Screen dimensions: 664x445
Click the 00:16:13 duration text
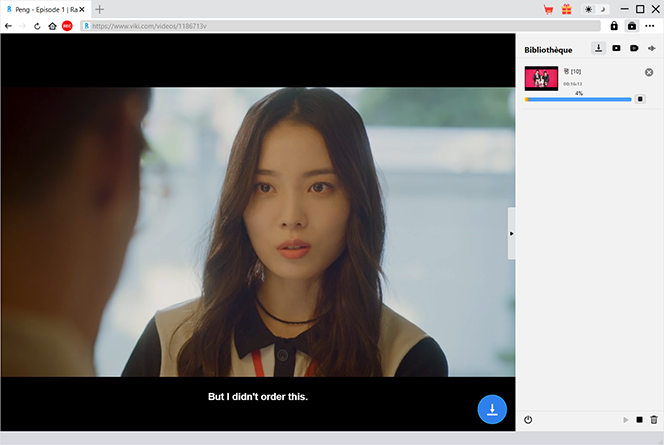[573, 84]
